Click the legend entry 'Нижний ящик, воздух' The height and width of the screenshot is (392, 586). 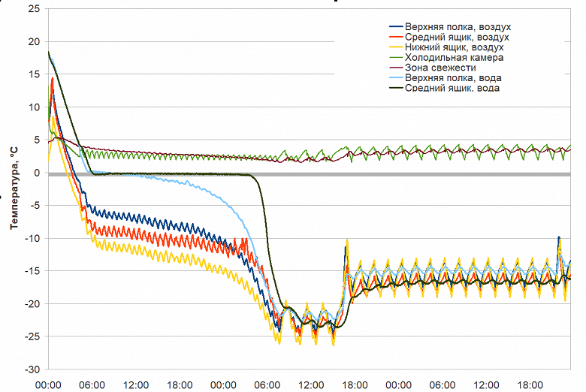click(454, 47)
